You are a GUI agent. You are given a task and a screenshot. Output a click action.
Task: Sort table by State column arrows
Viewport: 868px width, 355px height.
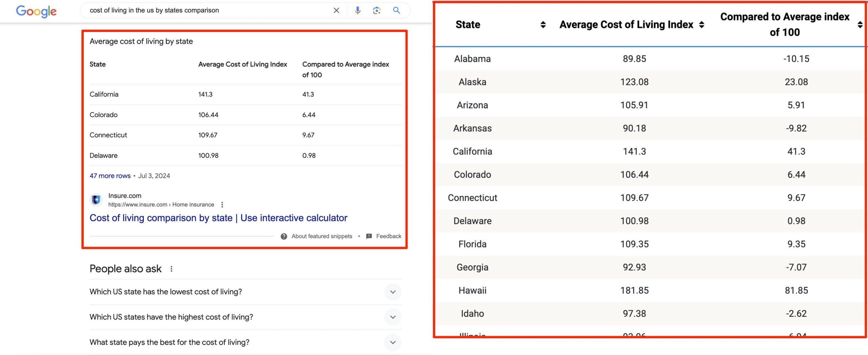click(543, 24)
